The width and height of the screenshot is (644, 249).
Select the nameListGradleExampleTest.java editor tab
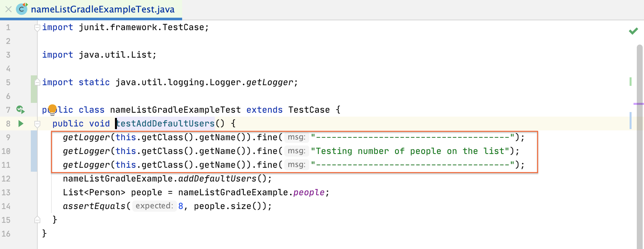pos(103,9)
